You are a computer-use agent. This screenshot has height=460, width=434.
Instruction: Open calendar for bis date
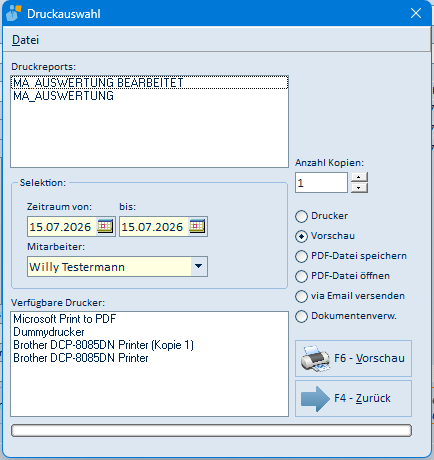[197, 226]
